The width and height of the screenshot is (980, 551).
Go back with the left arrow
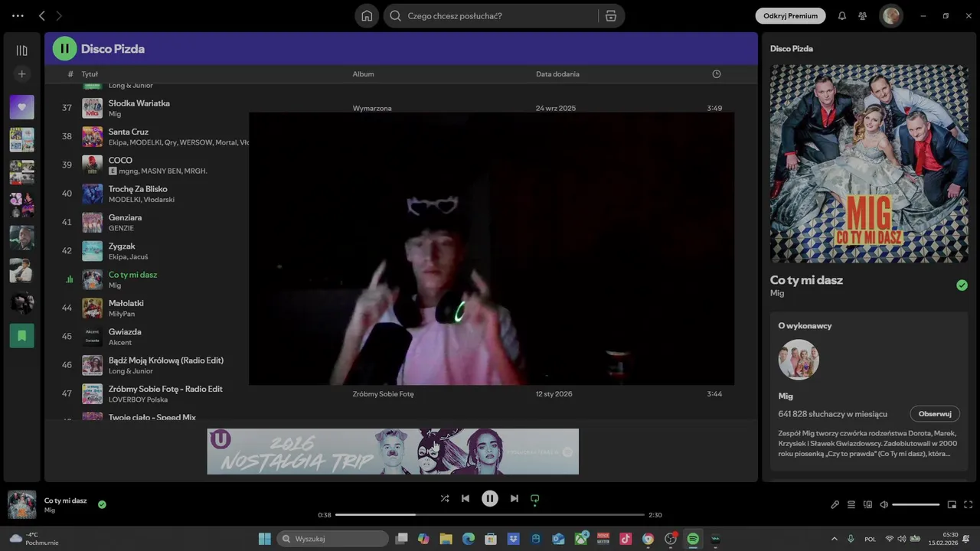41,15
